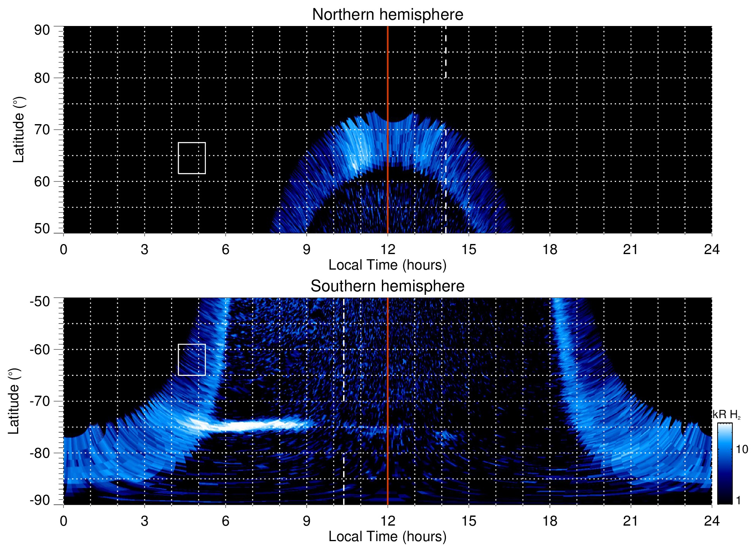Image resolution: width=756 pixels, height=552 pixels.
Task: Click the southern y-axis label -70
Action: pyautogui.click(x=40, y=401)
